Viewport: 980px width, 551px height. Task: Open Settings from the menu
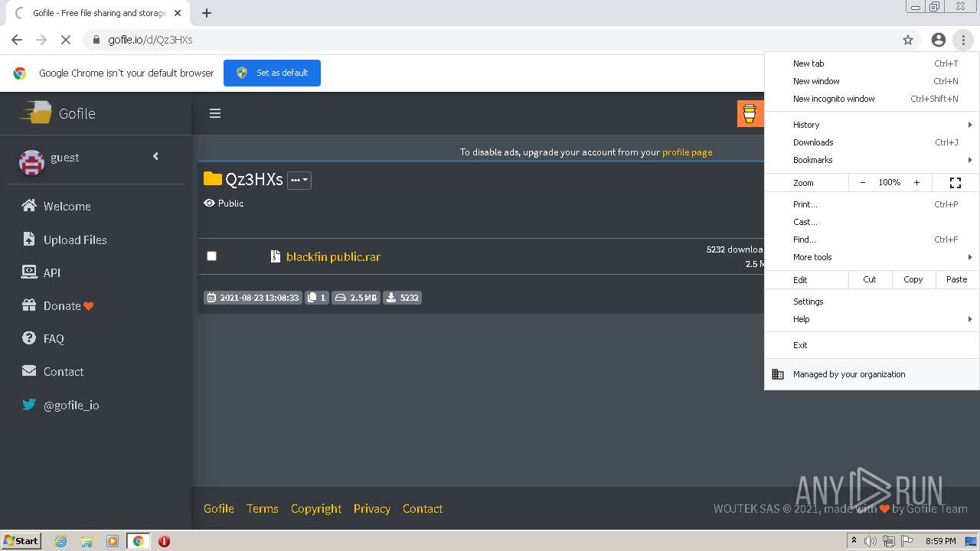(x=872, y=302)
